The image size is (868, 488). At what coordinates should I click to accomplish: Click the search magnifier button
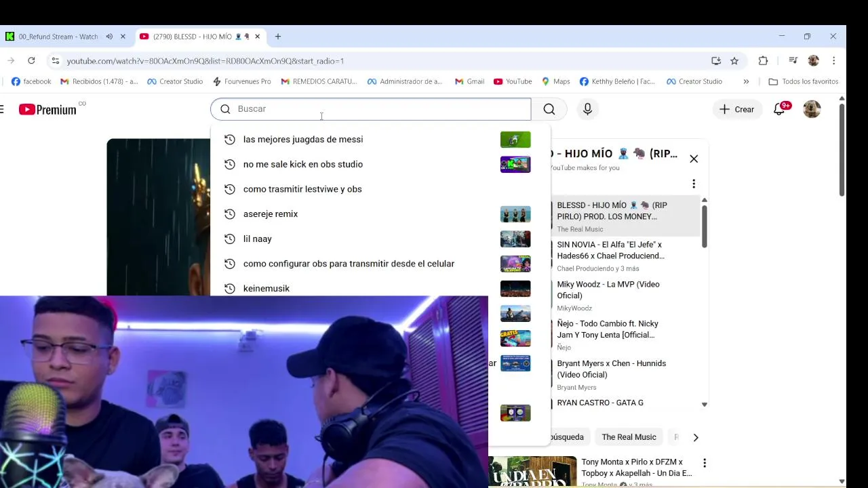(549, 109)
